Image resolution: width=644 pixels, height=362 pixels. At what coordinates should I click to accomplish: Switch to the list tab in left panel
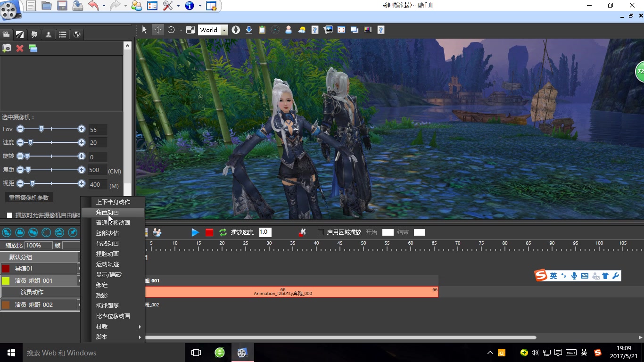tap(62, 34)
